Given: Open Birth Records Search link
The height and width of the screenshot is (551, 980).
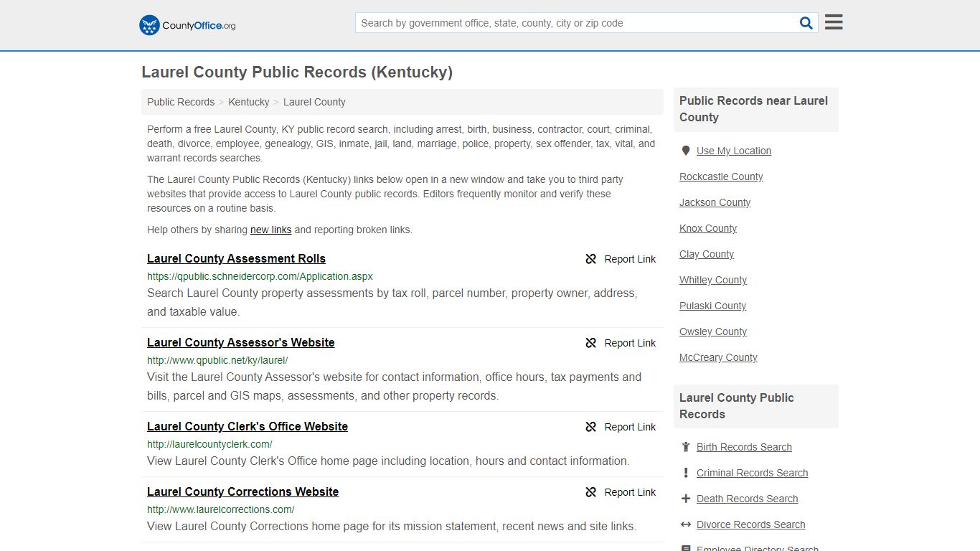Looking at the screenshot, I should click(744, 447).
